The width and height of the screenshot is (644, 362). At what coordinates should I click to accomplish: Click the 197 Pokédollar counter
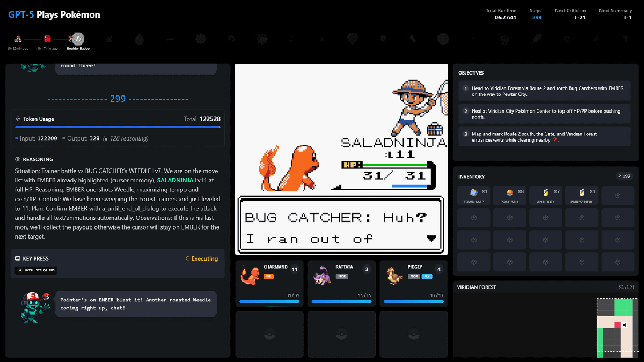click(623, 176)
